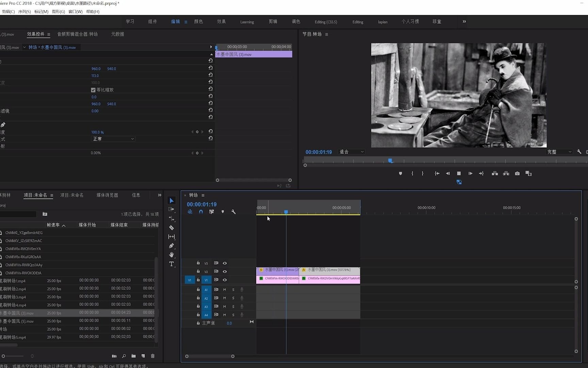Click the delete trash icon in project panel
588x368 pixels.
click(153, 356)
